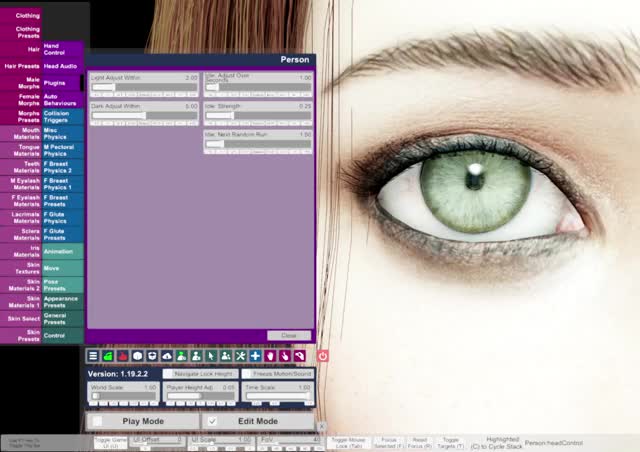
Task: Switch to the Animation tab
Action: click(62, 252)
